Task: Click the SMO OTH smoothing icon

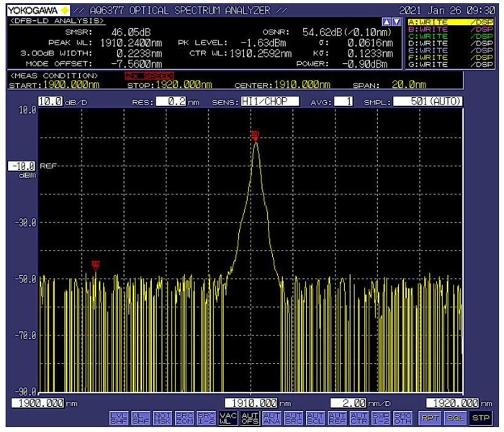Action: click(402, 418)
